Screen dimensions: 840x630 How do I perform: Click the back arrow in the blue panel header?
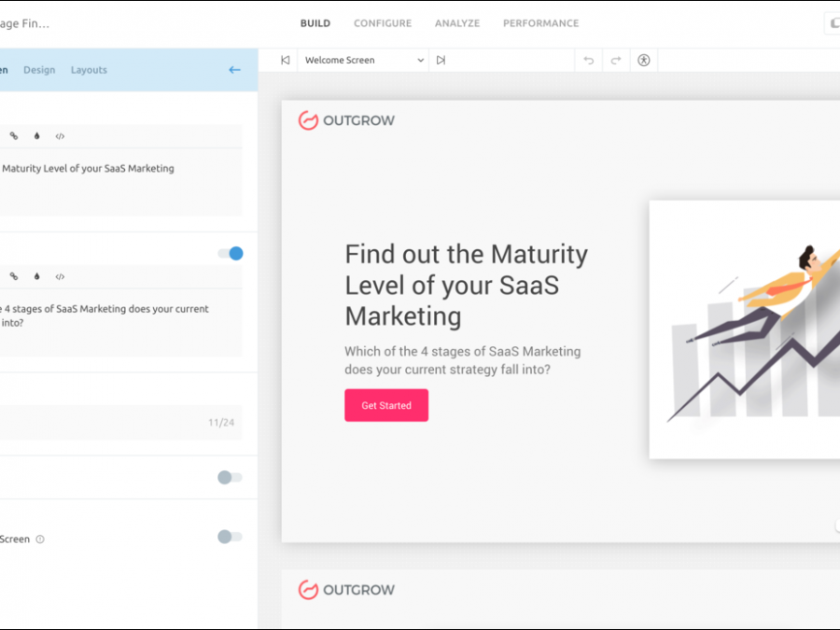coord(234,70)
